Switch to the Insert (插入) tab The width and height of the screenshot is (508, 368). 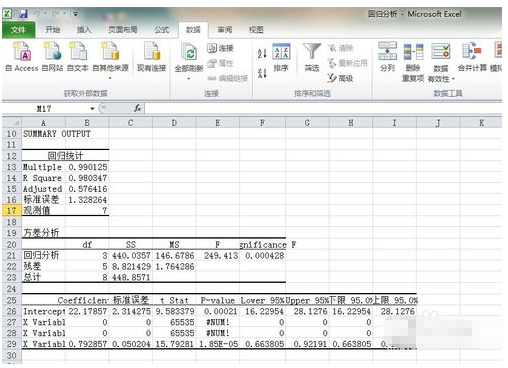84,30
